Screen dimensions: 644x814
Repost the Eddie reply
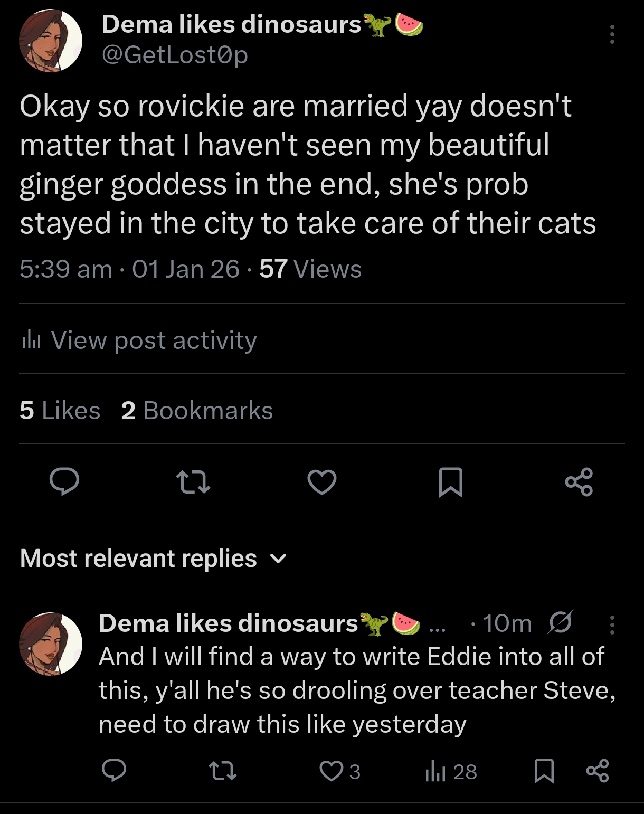click(223, 771)
